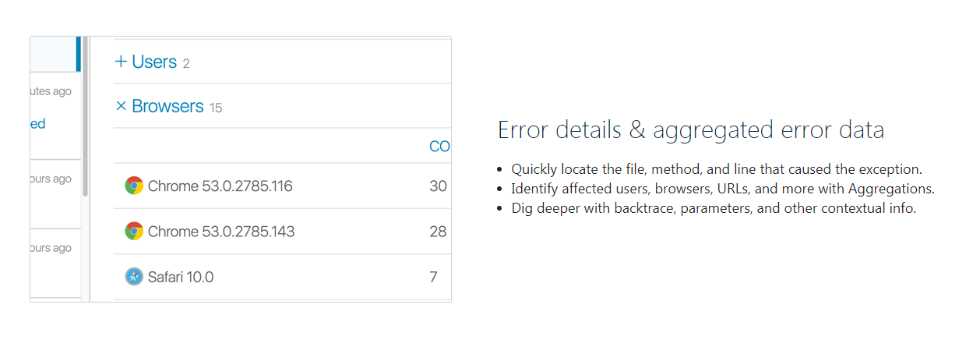Viewport: 980px width, 354px height.
Task: Click the Chrome icon for version 53.0.2785.116
Action: pyautogui.click(x=134, y=186)
